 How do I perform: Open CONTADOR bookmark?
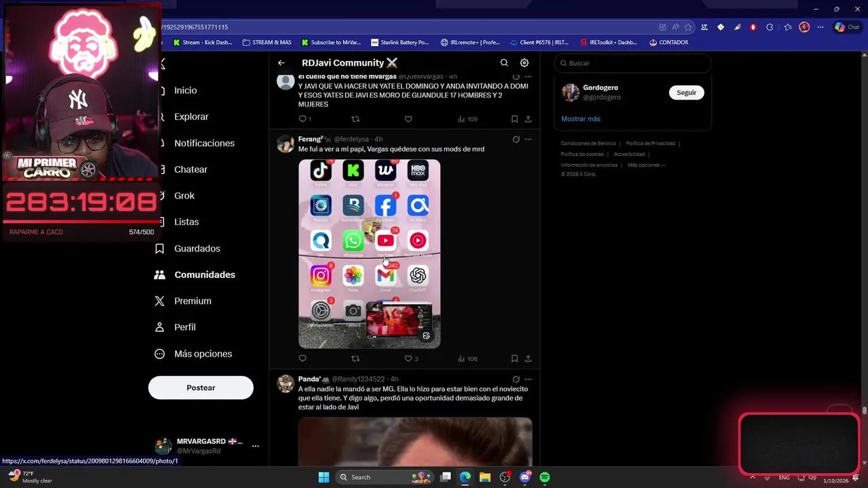coord(669,42)
